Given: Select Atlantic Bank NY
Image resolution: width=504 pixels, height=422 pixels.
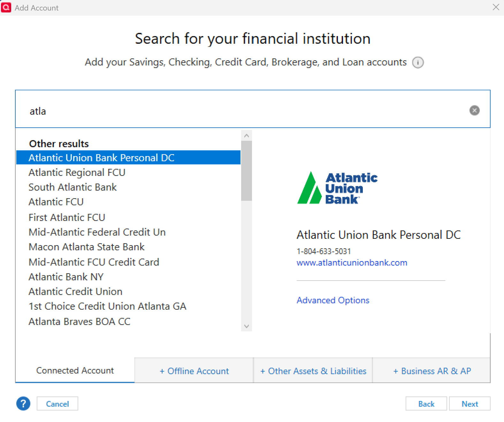Looking at the screenshot, I should 128,277.
